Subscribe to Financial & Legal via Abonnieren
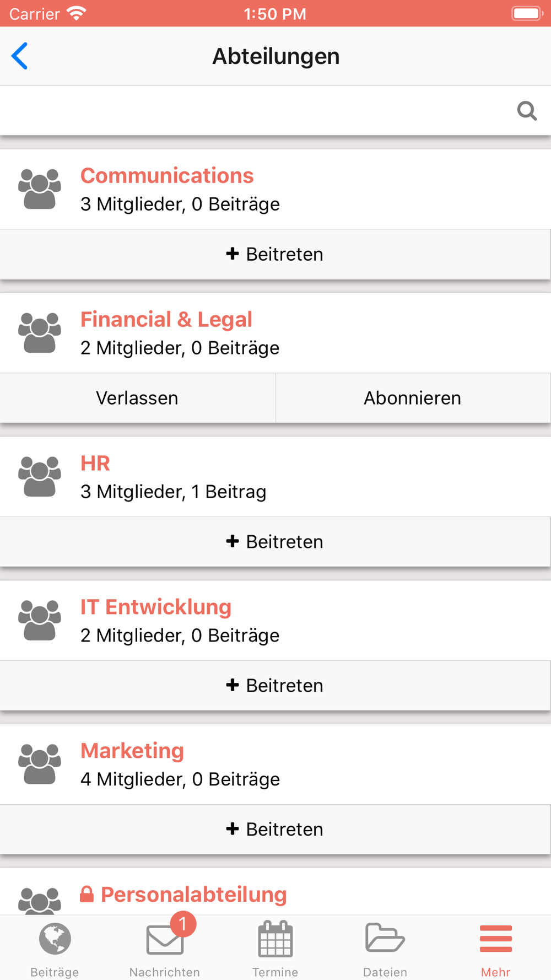 coord(413,398)
